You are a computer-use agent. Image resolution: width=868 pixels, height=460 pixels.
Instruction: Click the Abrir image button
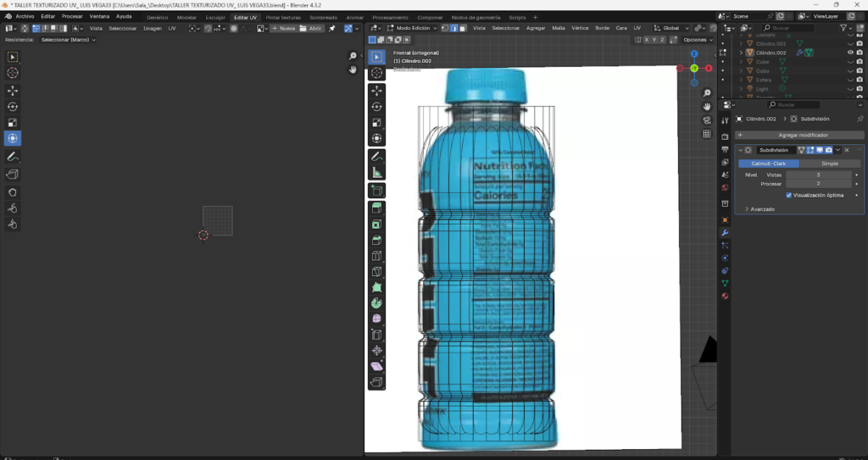coord(311,28)
